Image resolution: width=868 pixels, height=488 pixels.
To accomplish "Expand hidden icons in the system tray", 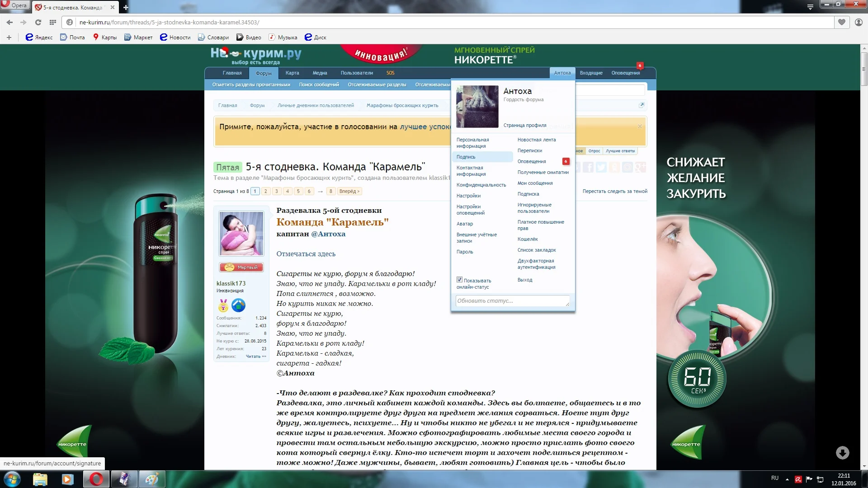I will click(x=787, y=479).
